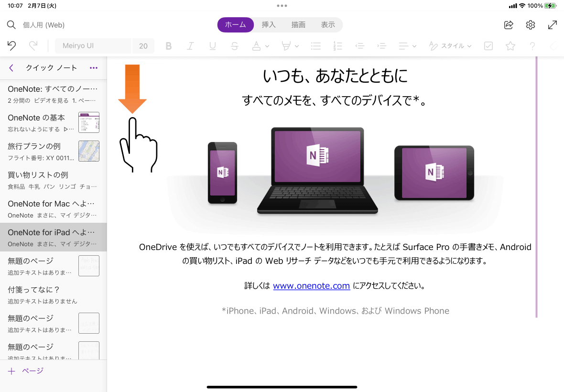Tap the 個人用 (Web) notebook name

pos(44,25)
